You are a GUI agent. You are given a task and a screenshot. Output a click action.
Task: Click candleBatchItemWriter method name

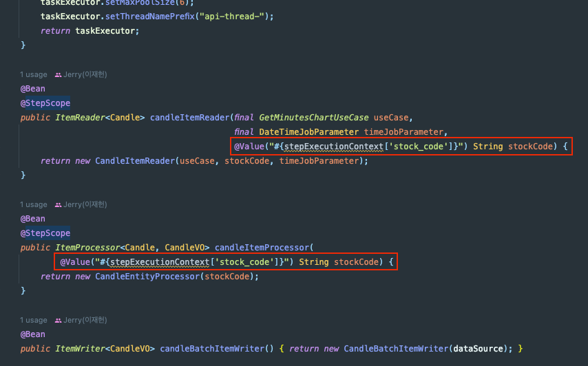click(x=212, y=349)
